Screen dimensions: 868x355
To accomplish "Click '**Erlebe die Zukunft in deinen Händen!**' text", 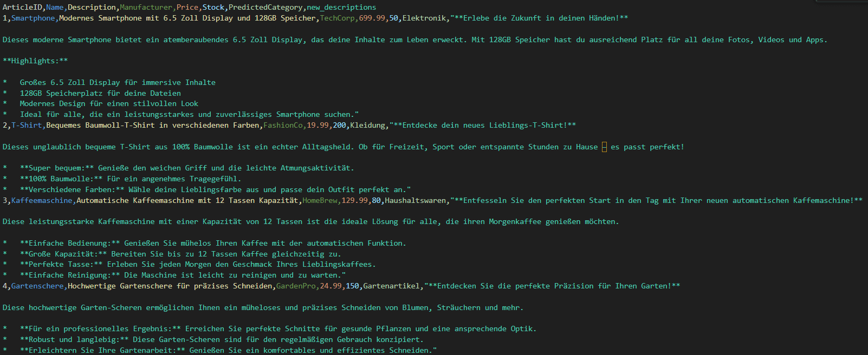I will (541, 18).
